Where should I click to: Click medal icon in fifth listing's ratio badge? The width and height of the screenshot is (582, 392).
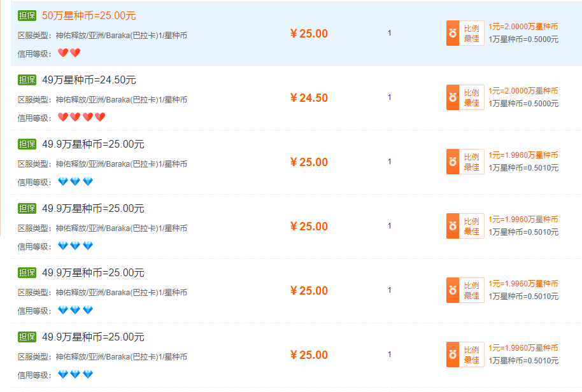(453, 290)
